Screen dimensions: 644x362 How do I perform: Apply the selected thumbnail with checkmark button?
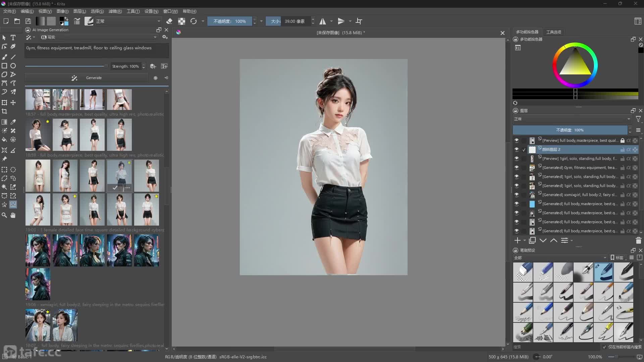(115, 188)
